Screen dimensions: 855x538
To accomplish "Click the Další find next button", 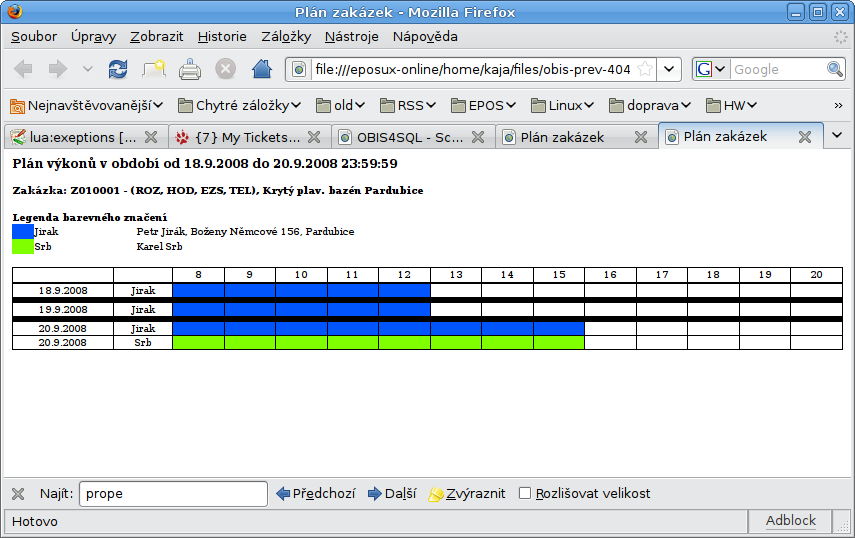I will pyautogui.click(x=392, y=493).
